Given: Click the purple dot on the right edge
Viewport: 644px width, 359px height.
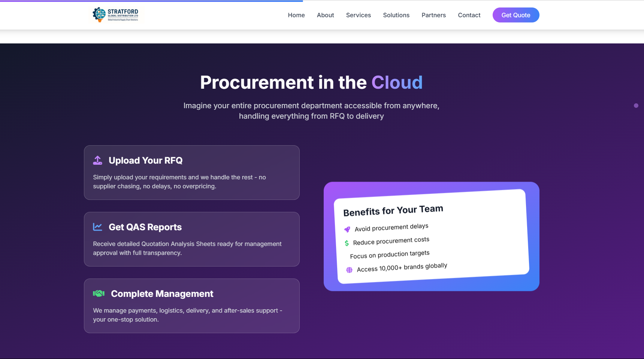Looking at the screenshot, I should point(636,106).
